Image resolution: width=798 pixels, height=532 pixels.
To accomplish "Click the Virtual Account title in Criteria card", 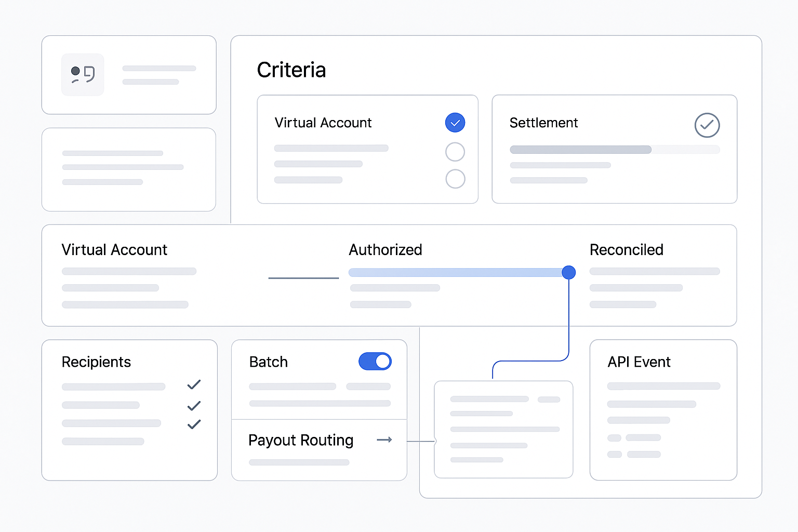I will 323,123.
